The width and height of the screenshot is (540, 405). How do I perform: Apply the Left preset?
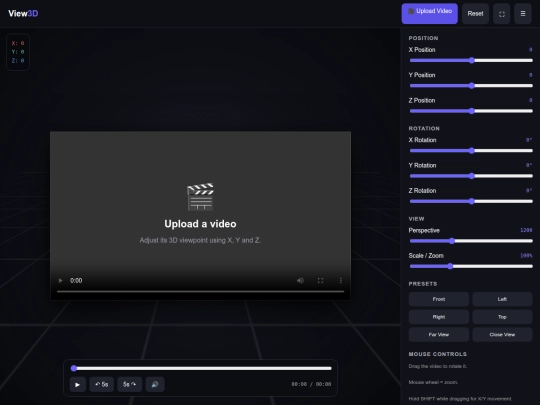click(x=502, y=299)
